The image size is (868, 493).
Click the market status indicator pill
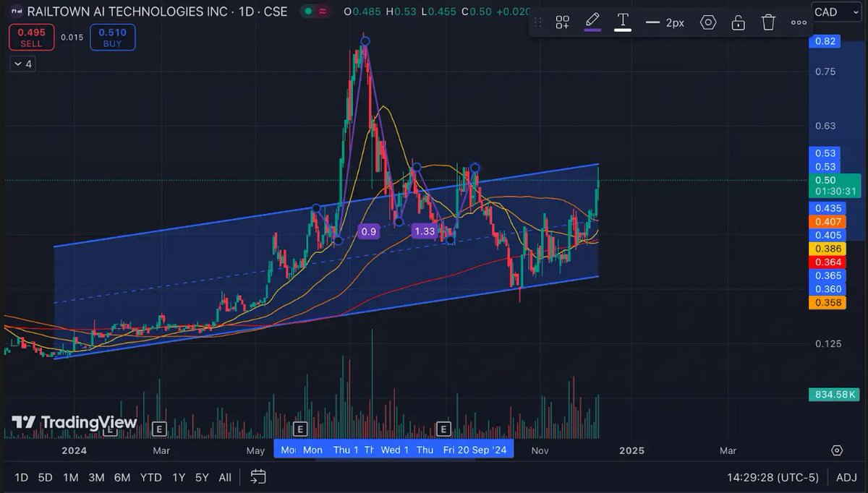point(317,12)
